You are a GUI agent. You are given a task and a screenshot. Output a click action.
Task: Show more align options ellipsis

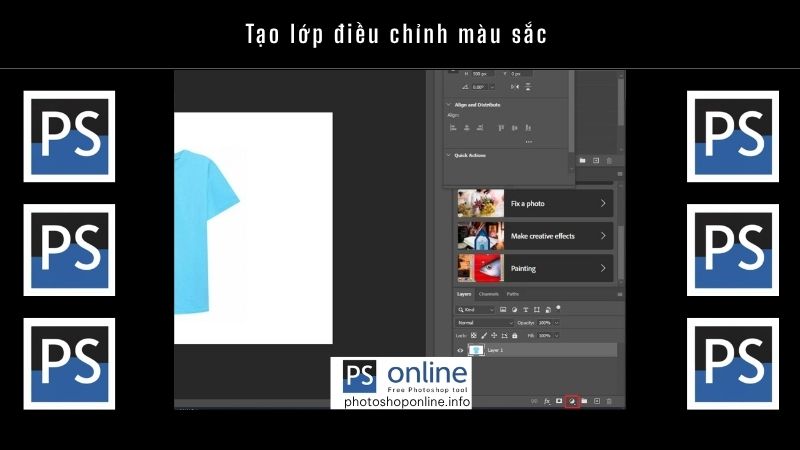[529, 142]
